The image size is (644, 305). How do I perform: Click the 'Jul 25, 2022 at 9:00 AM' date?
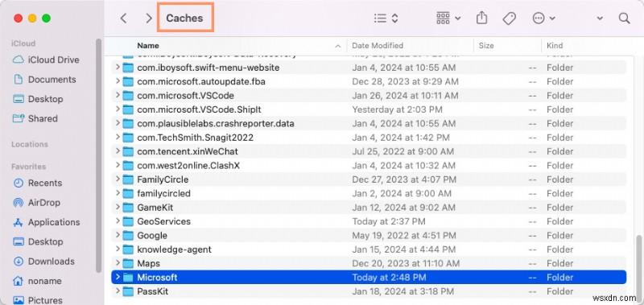[403, 151]
